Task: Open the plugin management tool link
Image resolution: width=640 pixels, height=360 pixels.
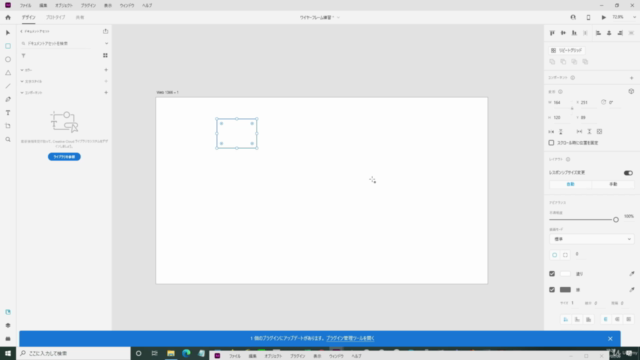Action: (350, 338)
